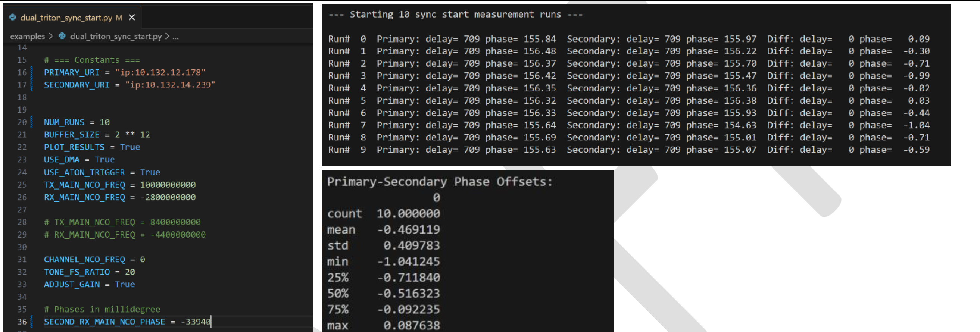Click the Primary-Secondary Phase Offsets heading
980x332 pixels.
tap(440, 181)
